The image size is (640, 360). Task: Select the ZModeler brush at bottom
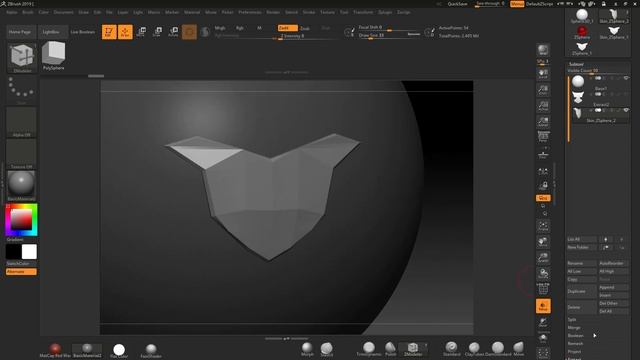point(413,349)
